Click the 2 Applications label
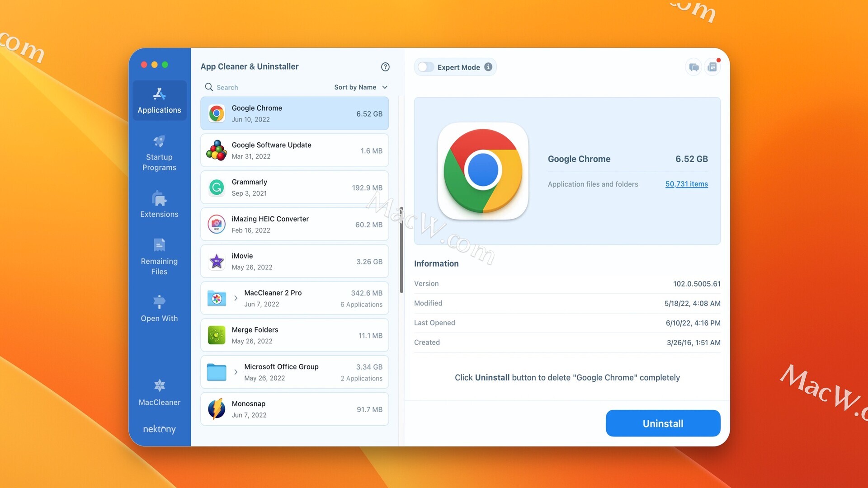Viewport: 868px width, 488px height. tap(361, 379)
